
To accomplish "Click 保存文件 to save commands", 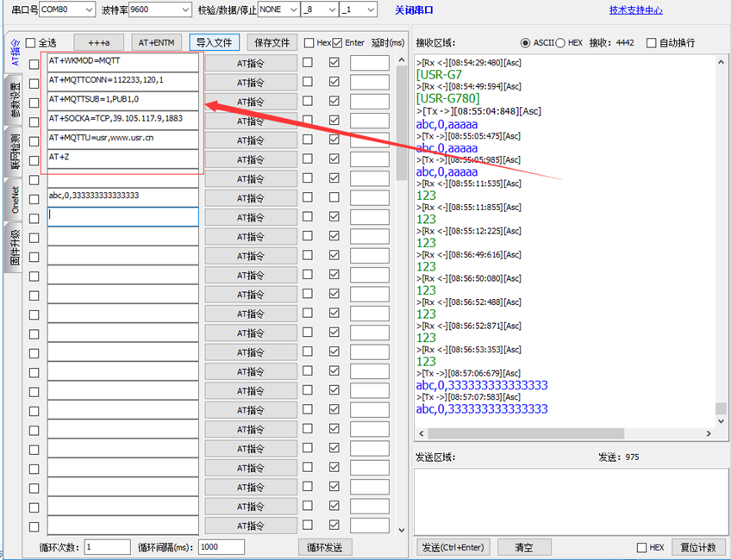I will 273,43.
